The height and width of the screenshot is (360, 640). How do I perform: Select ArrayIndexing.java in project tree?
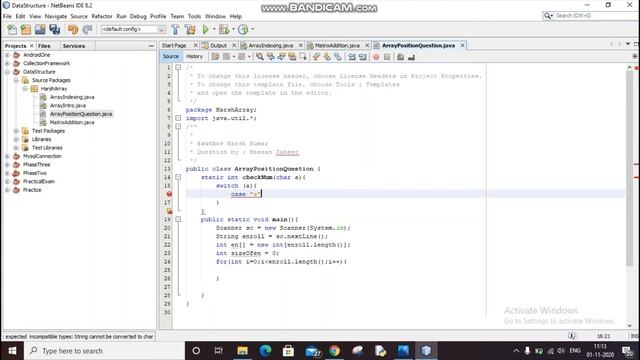pyautogui.click(x=72, y=97)
